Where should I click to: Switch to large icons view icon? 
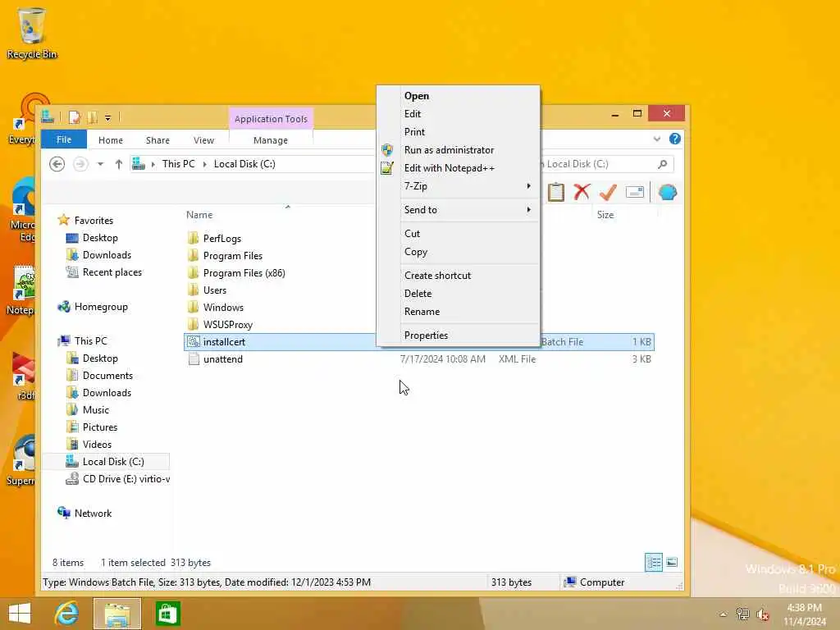[672, 563]
